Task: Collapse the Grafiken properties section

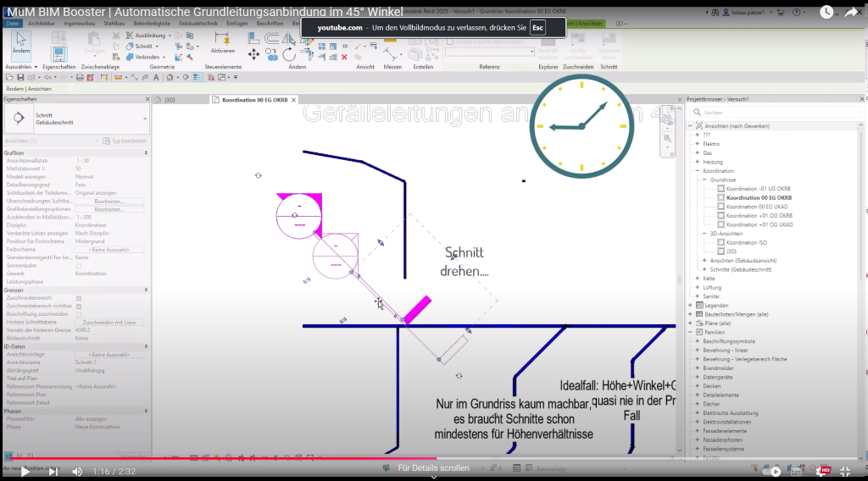Action: 147,152
